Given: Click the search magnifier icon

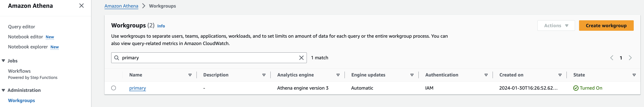Looking at the screenshot, I should 117,58.
